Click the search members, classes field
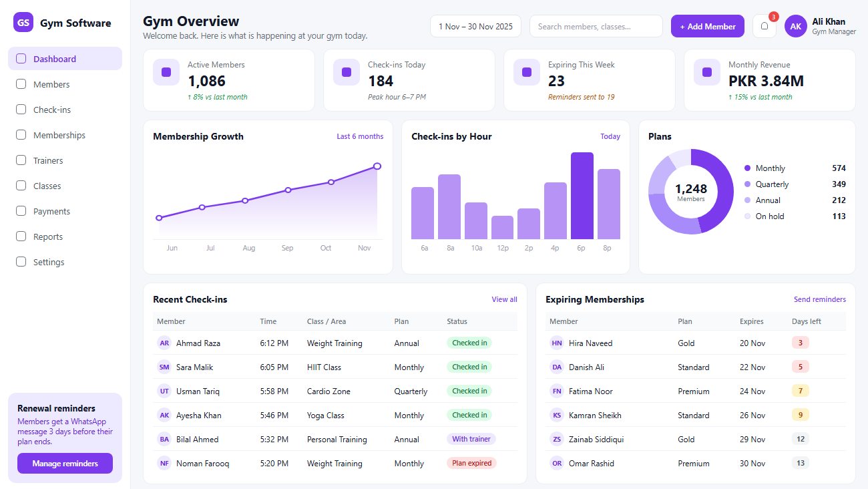The image size is (868, 489). (x=596, y=26)
